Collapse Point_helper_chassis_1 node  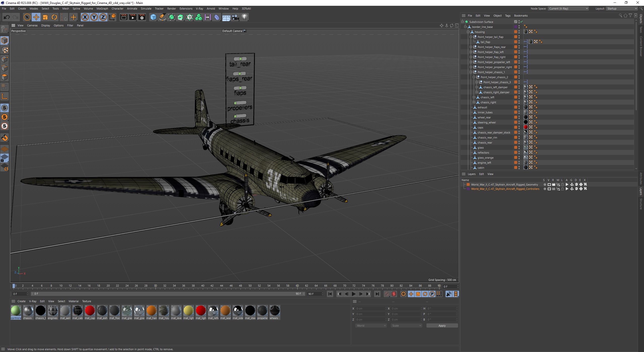(x=471, y=72)
